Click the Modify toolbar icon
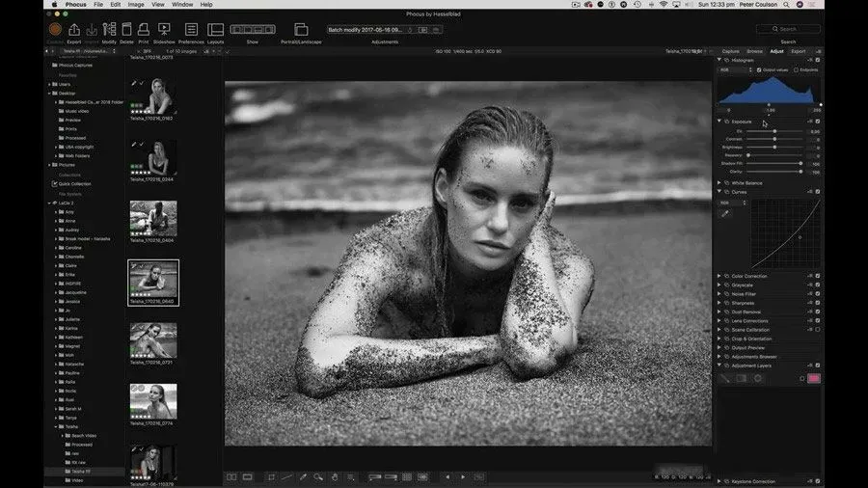 109,29
